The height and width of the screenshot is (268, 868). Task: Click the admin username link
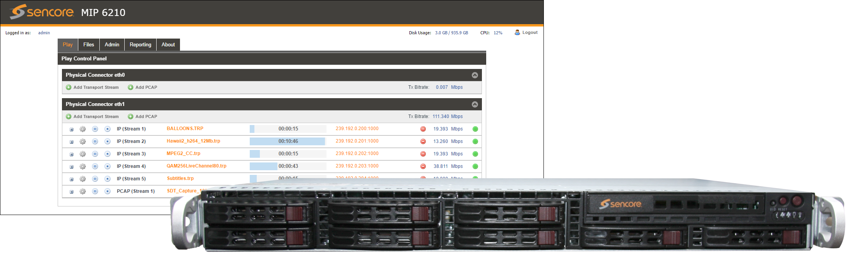[44, 33]
